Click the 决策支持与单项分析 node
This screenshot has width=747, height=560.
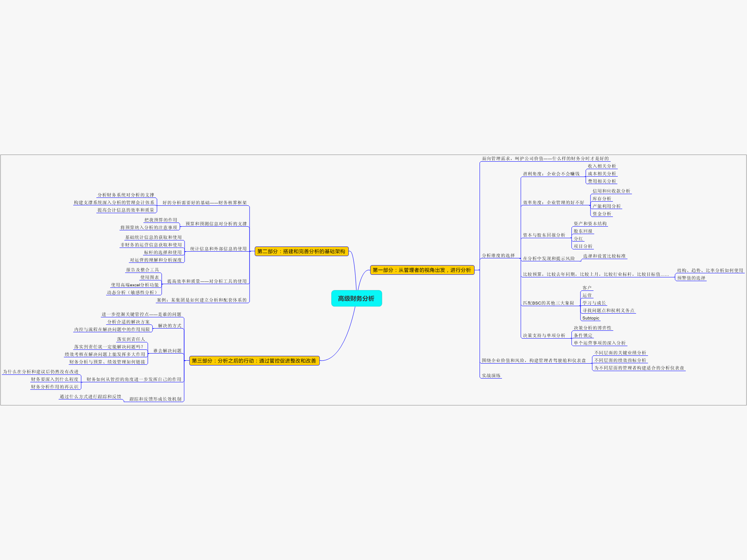(x=544, y=336)
